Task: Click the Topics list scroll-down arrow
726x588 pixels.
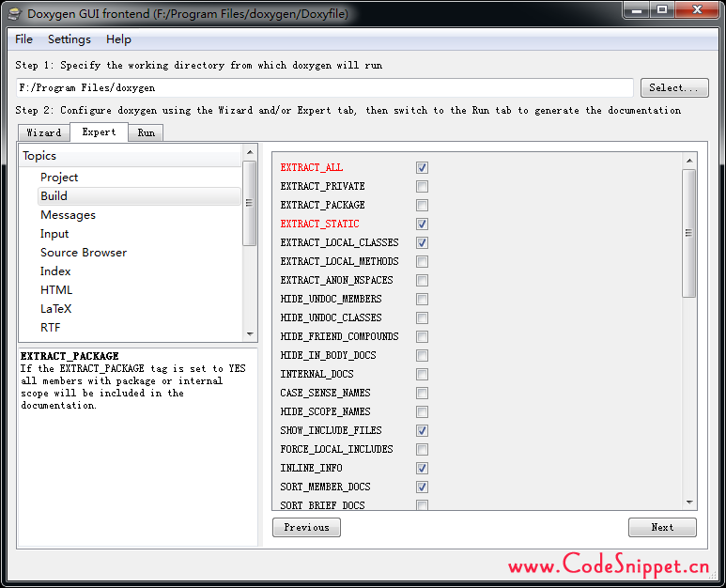Action: [x=250, y=334]
